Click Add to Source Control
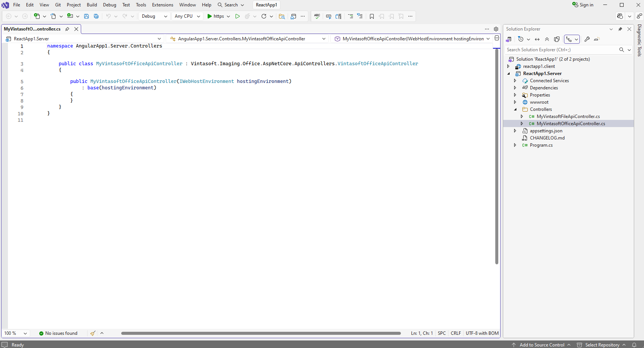This screenshot has height=348, width=644. (x=542, y=345)
